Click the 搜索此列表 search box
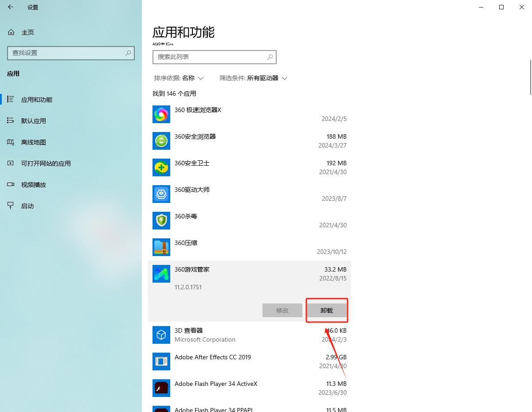 point(215,57)
